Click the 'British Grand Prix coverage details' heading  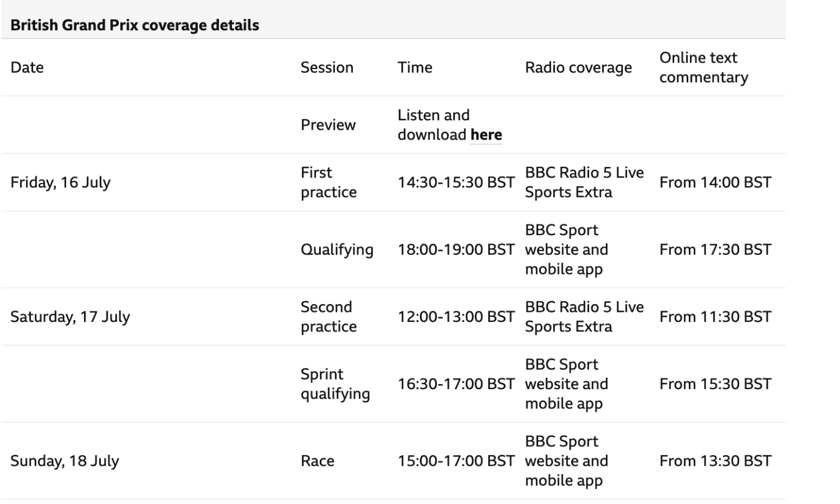135,25
